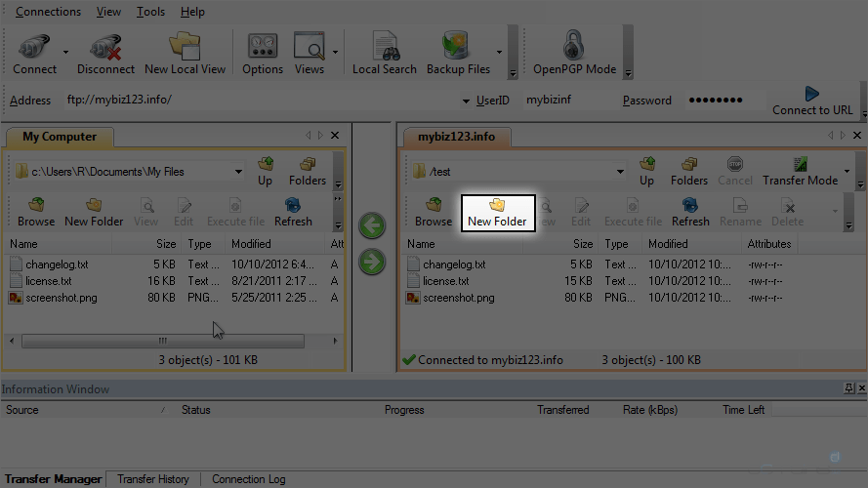868x488 pixels.
Task: Launch Local Search from the toolbar
Action: (384, 53)
